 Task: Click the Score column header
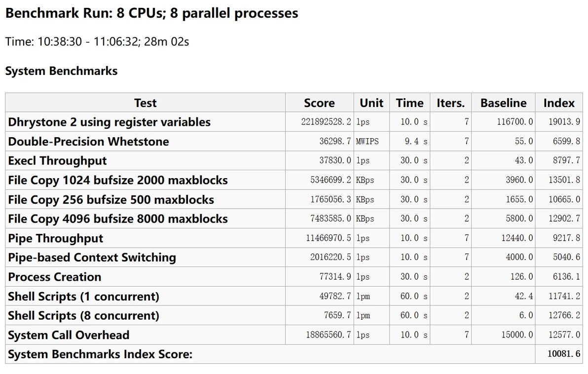319,103
